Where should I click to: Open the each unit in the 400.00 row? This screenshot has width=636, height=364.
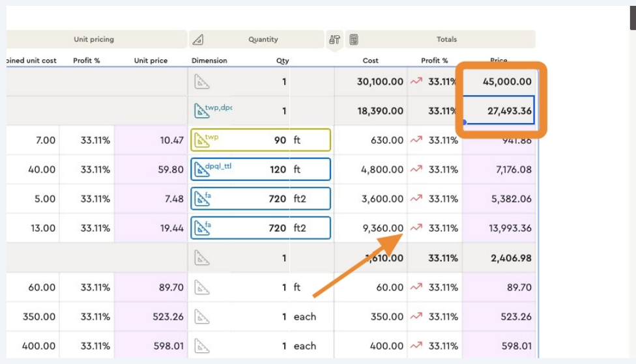[x=304, y=346]
